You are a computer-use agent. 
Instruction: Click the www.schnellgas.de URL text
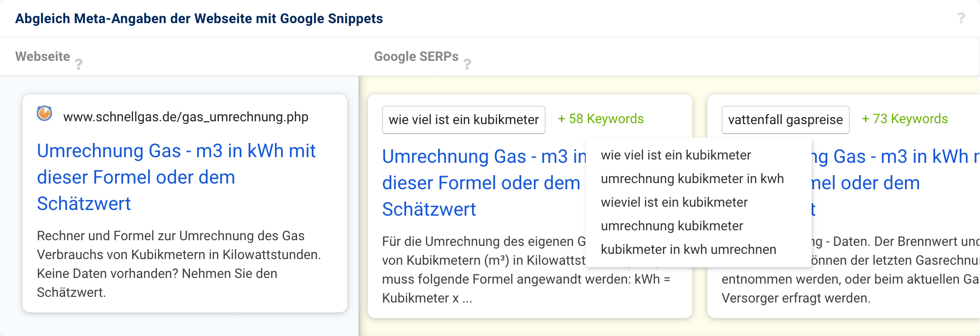[185, 117]
